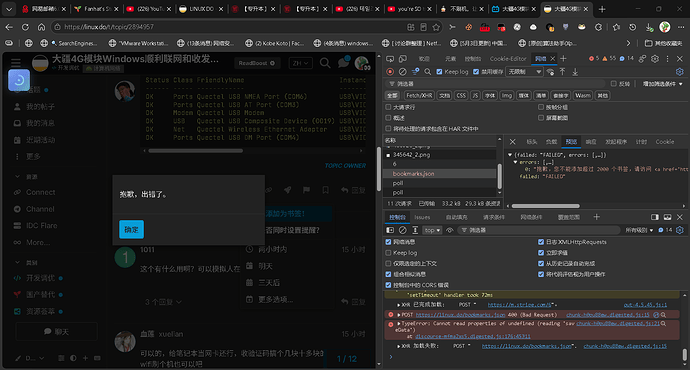The width and height of the screenshot is (690, 370).
Task: Expand POST bookmarks.json 400 error entry
Action: 399,315
